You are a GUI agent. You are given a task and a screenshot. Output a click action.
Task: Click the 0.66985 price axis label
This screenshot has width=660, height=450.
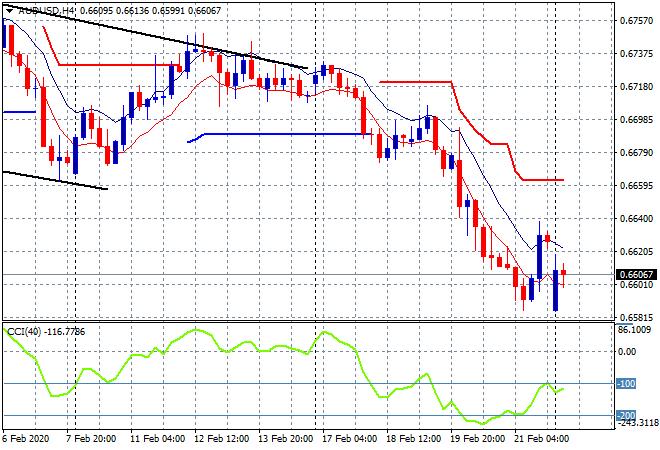click(636, 120)
